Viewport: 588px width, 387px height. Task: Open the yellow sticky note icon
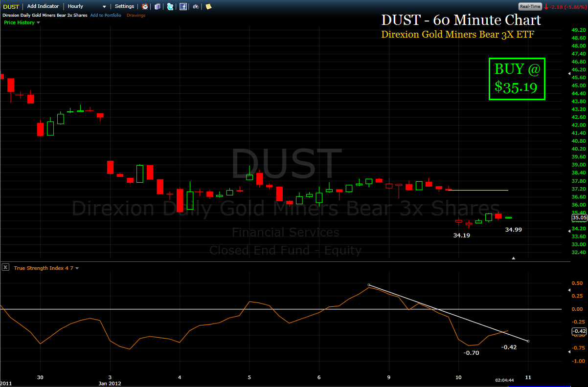[209, 6]
